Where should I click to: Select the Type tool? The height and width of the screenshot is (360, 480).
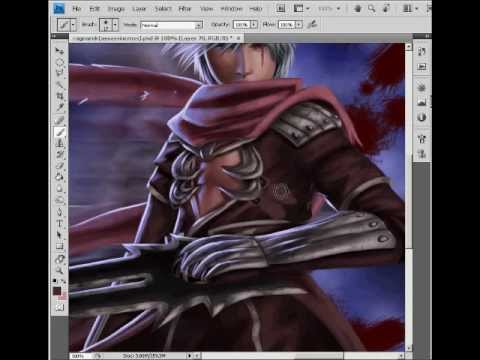(59, 223)
